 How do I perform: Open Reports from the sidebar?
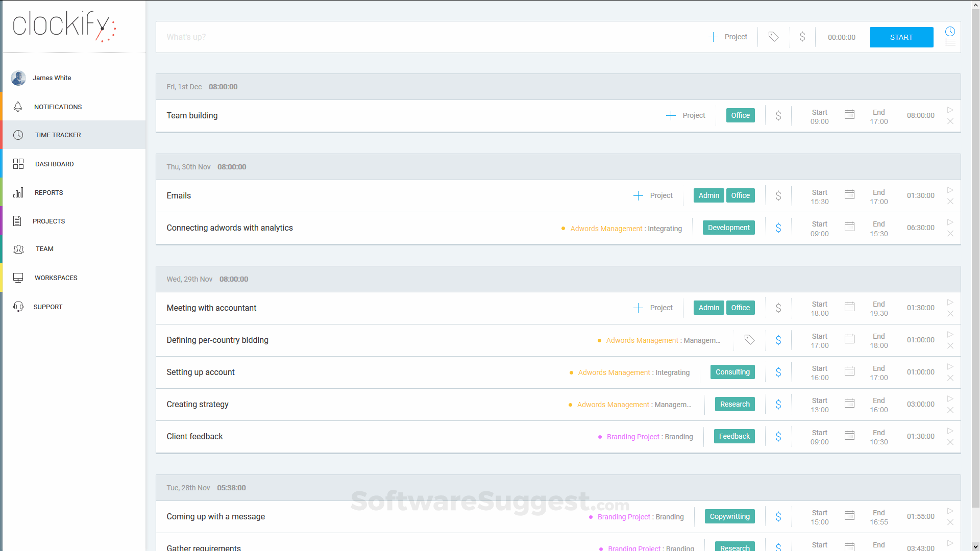[48, 192]
